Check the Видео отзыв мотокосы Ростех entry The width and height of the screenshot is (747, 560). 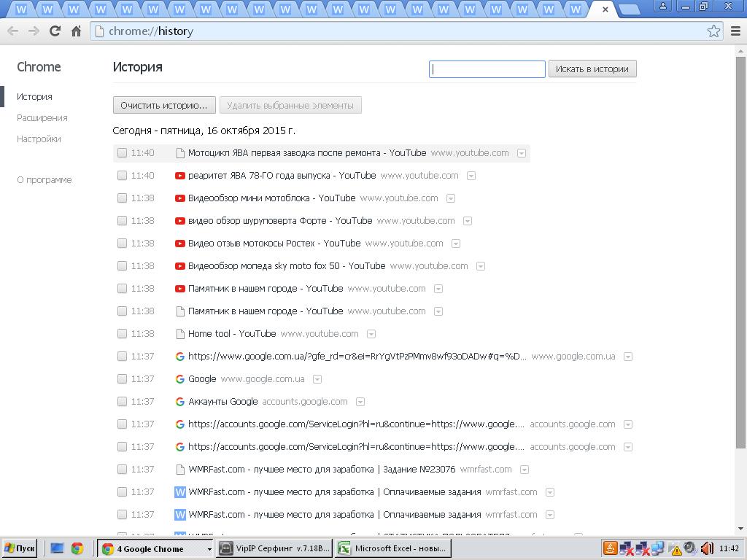(x=122, y=244)
